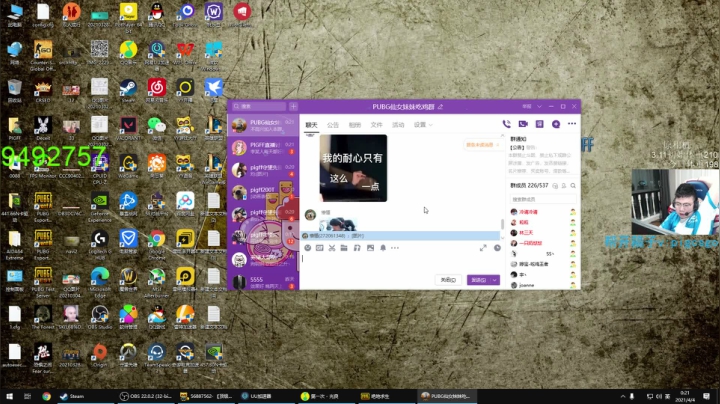Open the three-dot more menu in chat header
720x404 pixels.
pyautogui.click(x=572, y=123)
